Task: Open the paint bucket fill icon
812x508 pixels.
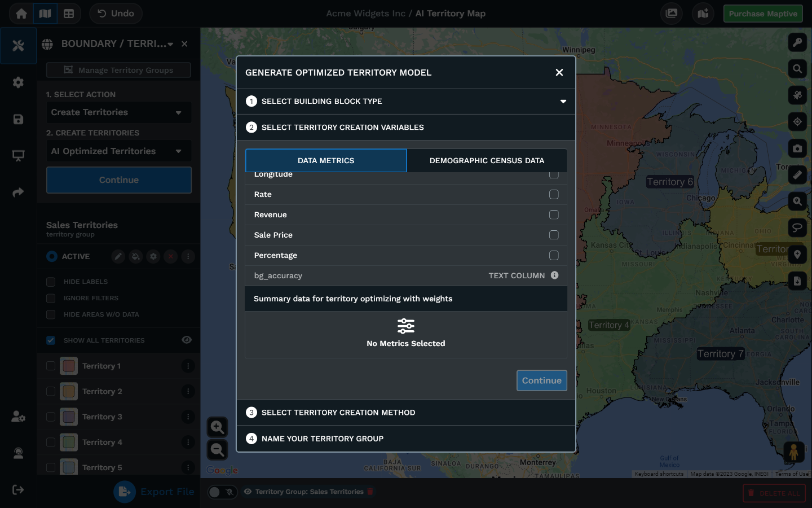Action: (135, 256)
